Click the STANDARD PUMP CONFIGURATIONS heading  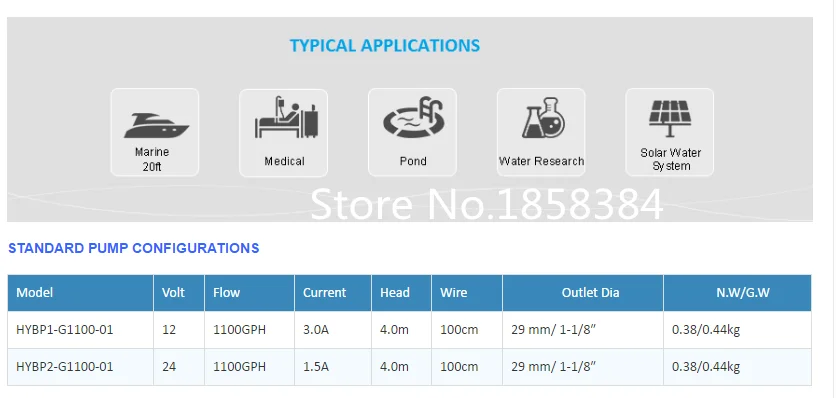pos(134,248)
